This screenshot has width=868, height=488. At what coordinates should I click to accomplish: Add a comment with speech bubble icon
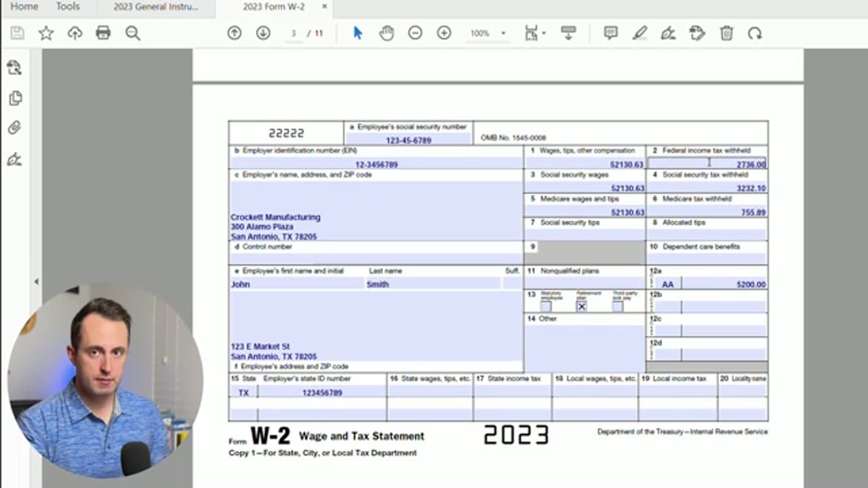(611, 33)
